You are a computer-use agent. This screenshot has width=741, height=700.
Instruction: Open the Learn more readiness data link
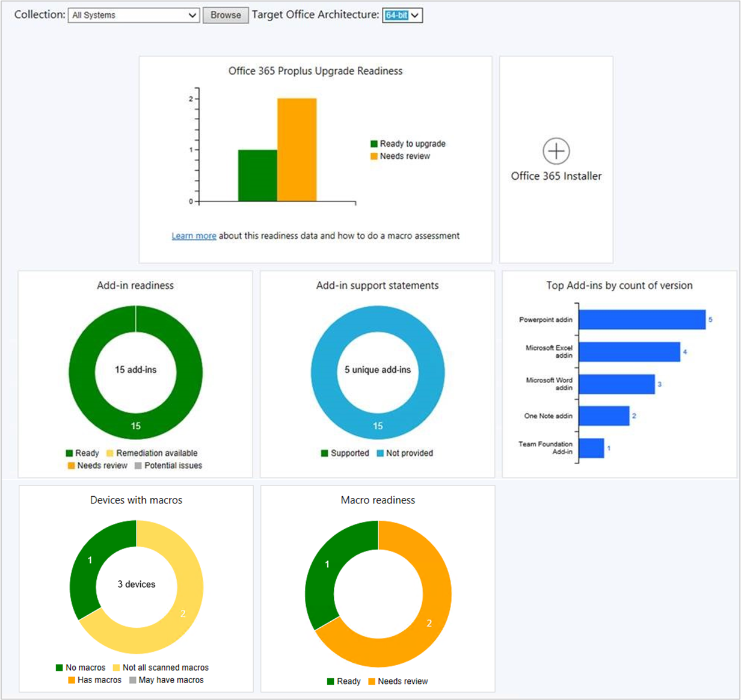point(194,236)
